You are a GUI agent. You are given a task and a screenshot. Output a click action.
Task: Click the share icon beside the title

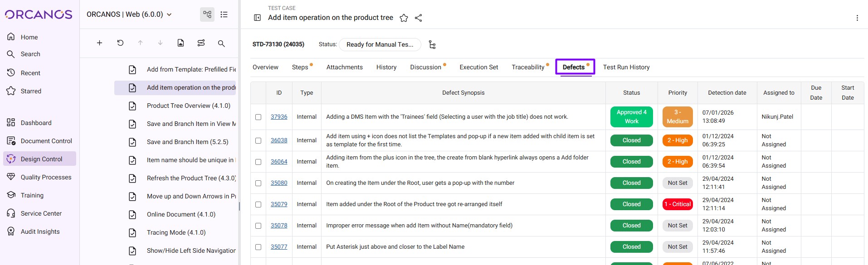(x=419, y=18)
